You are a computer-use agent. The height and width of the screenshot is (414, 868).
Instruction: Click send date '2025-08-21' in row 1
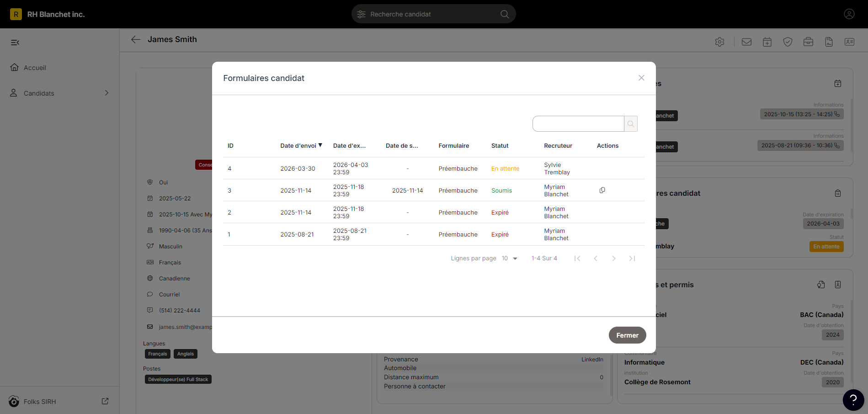click(297, 235)
